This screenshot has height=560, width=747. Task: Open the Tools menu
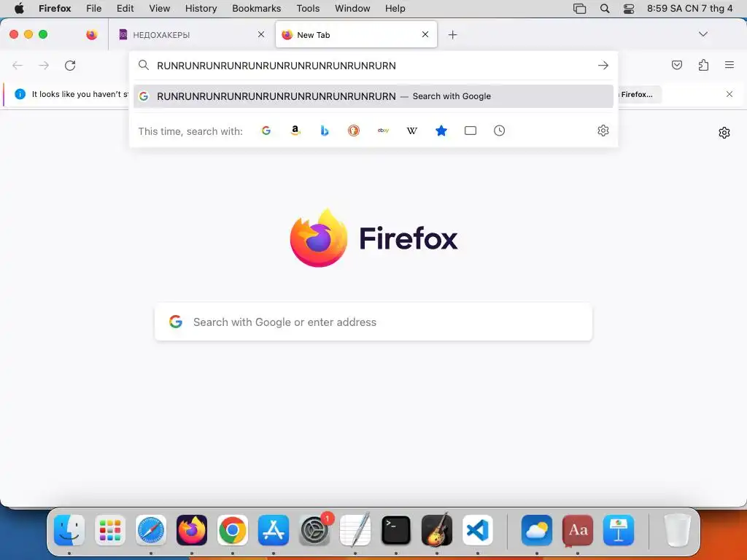308,8
